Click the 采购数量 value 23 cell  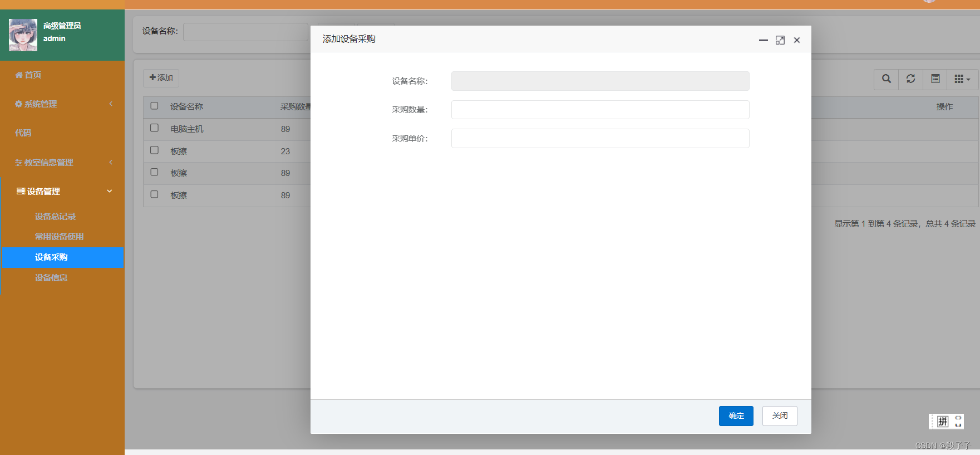[x=285, y=151]
